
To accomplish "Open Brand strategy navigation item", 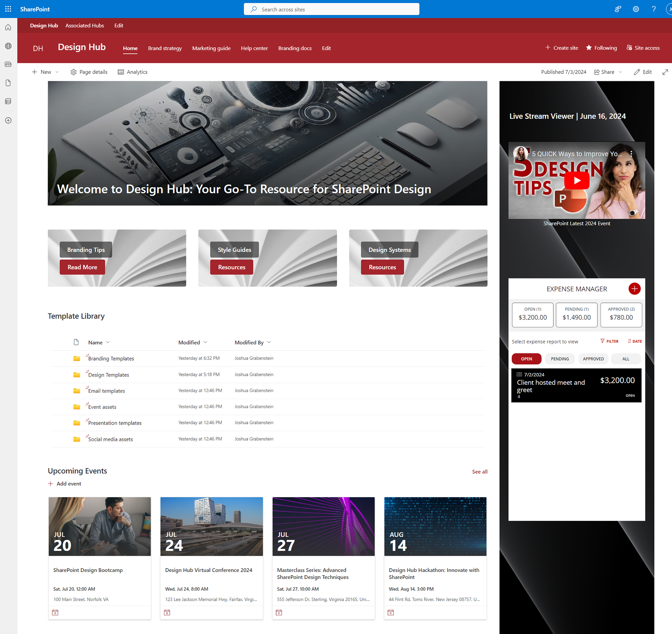I will click(x=165, y=48).
